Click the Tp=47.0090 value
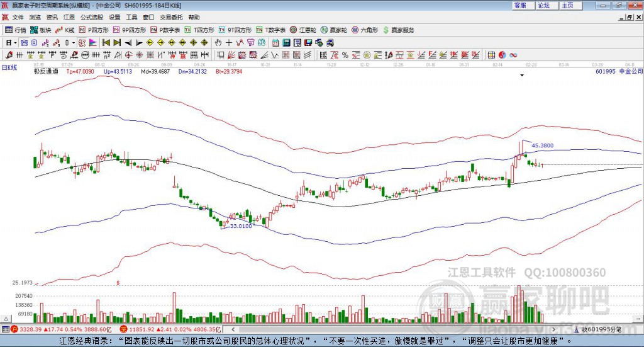The height and width of the screenshot is (347, 644). pyautogui.click(x=80, y=72)
